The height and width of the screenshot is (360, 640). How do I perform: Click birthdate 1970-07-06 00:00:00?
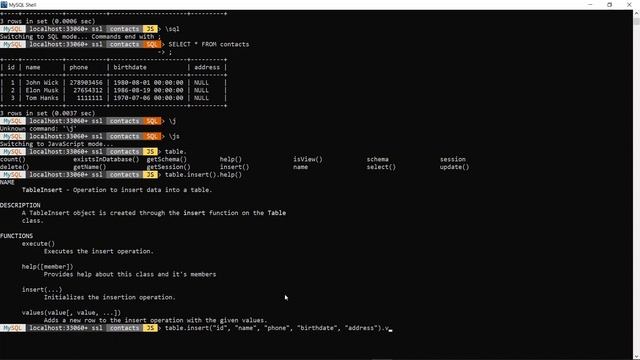point(148,98)
